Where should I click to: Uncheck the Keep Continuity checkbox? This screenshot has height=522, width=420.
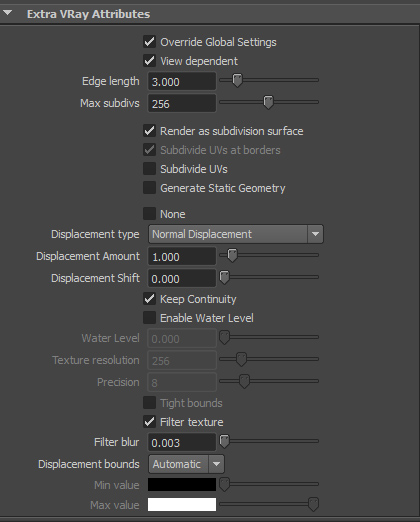coord(149,299)
